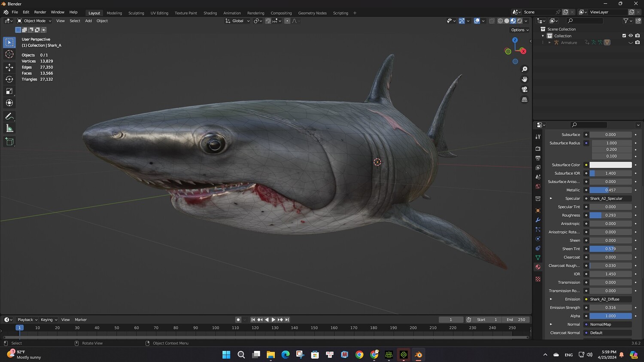Click the Subsurface Color white swatch
The image size is (644, 362).
click(x=610, y=165)
